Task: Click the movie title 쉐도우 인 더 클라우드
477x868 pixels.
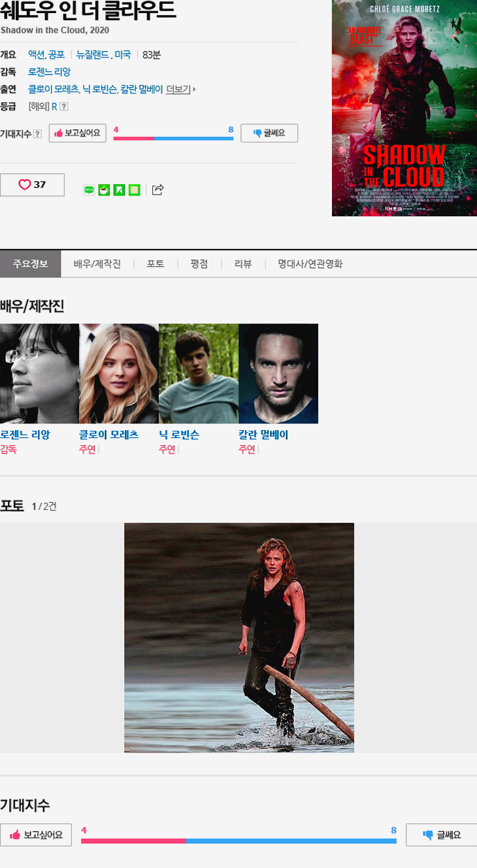Action: click(88, 10)
